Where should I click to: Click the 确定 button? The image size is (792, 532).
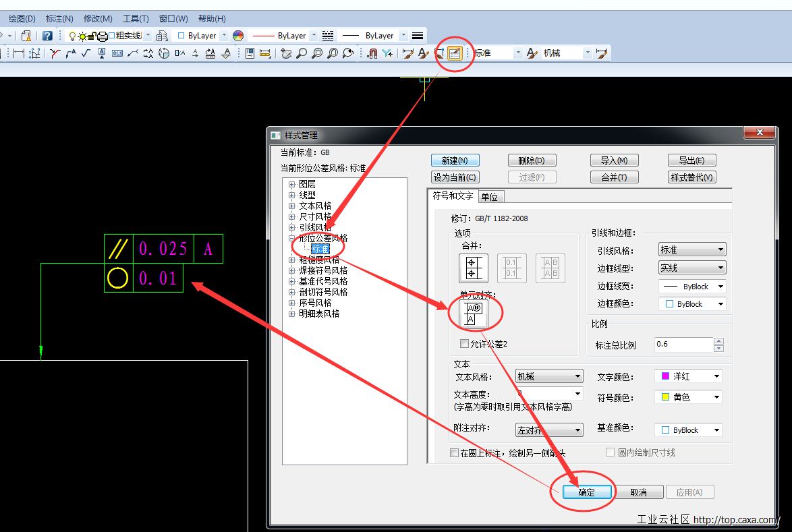coord(586,492)
